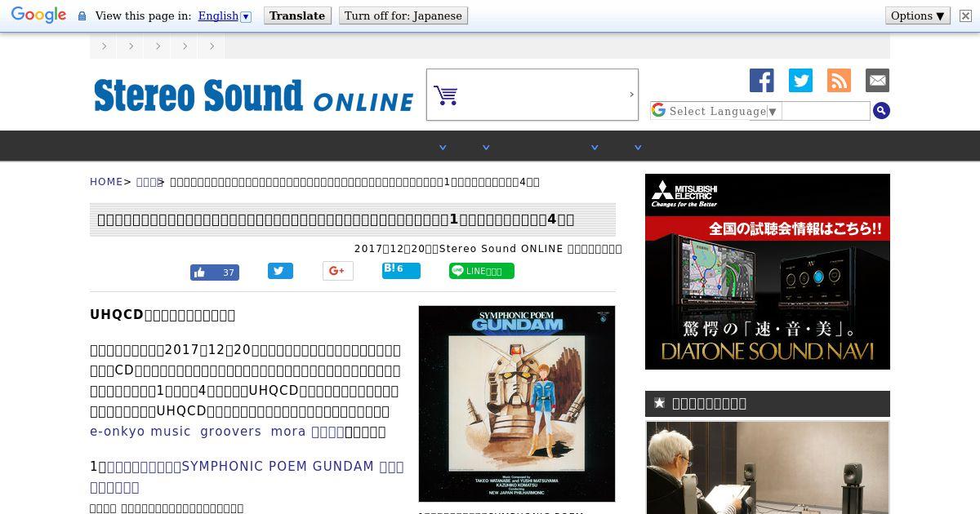Click the fourth top strip arrow tab
This screenshot has width=980, height=514.
(185, 47)
